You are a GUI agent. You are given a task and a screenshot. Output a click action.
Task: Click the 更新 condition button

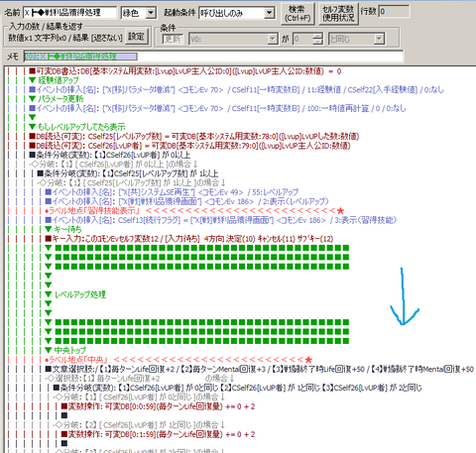point(173,39)
